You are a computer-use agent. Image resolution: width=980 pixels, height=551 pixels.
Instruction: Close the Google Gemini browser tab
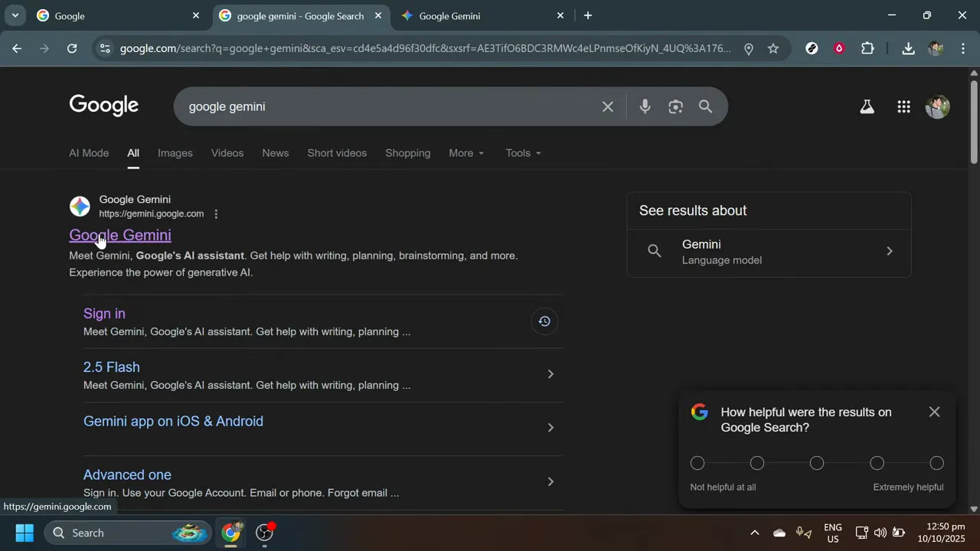560,15
